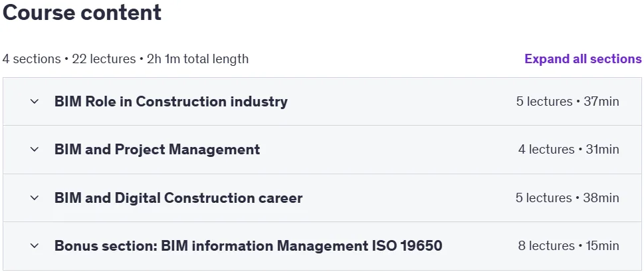Select the 37min duration label

coord(601,101)
